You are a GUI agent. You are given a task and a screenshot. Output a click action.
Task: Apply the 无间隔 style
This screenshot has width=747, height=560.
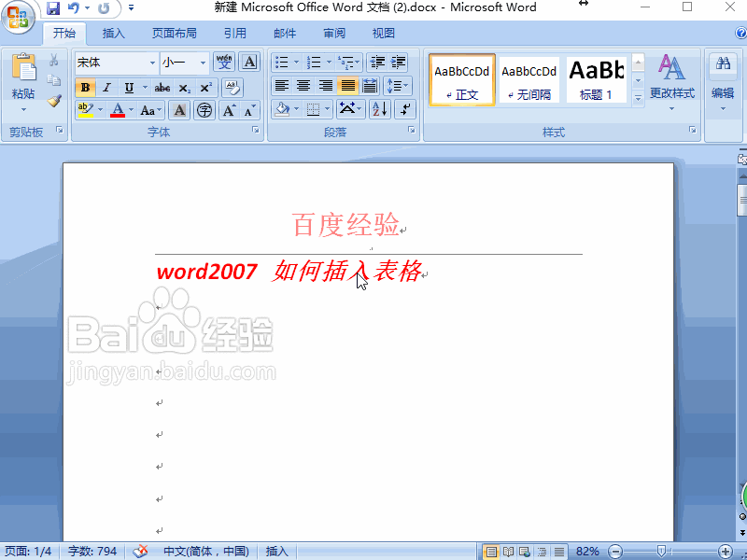[529, 79]
